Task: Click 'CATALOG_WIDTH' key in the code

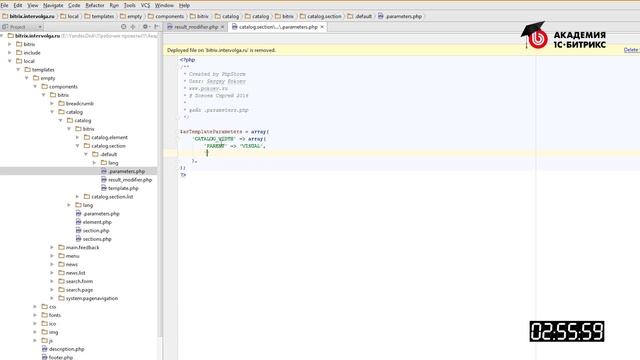Action: (214, 139)
